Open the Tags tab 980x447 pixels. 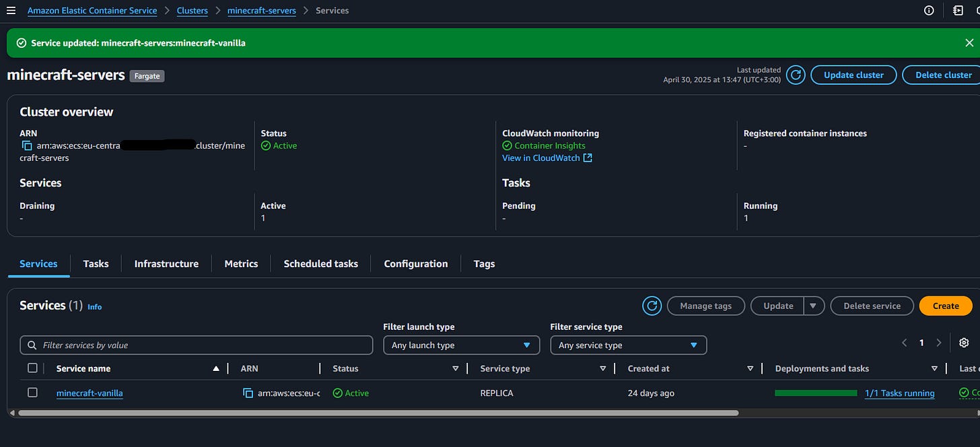click(x=484, y=264)
